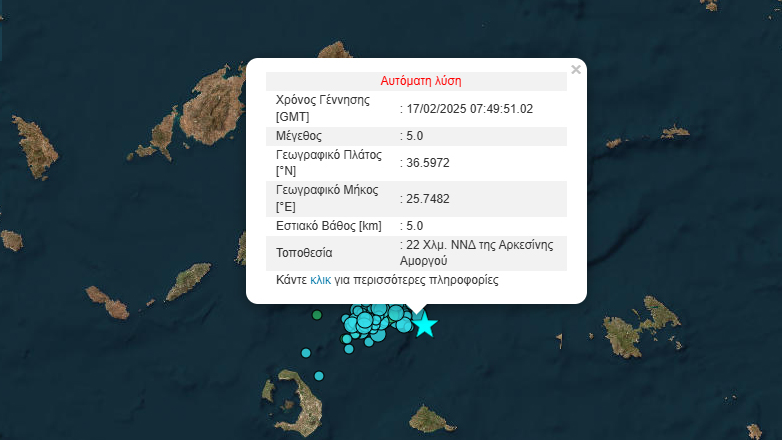Image resolution: width=782 pixels, height=440 pixels.
Task: Select the green circle earthquake marker
Action: [x=317, y=316]
